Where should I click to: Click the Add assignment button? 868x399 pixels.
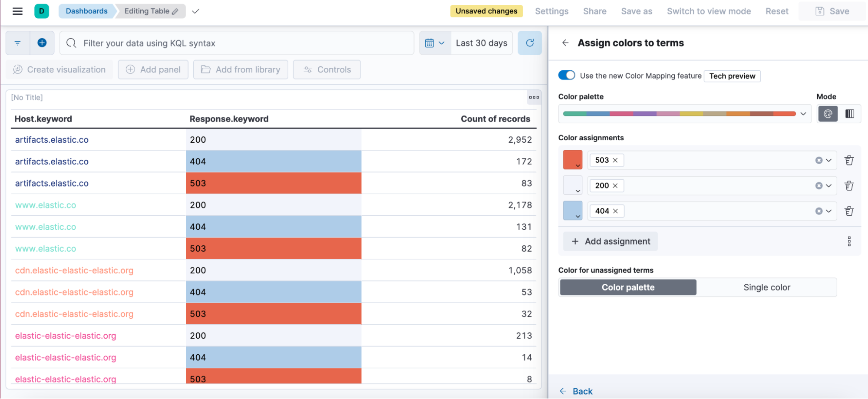[611, 241]
